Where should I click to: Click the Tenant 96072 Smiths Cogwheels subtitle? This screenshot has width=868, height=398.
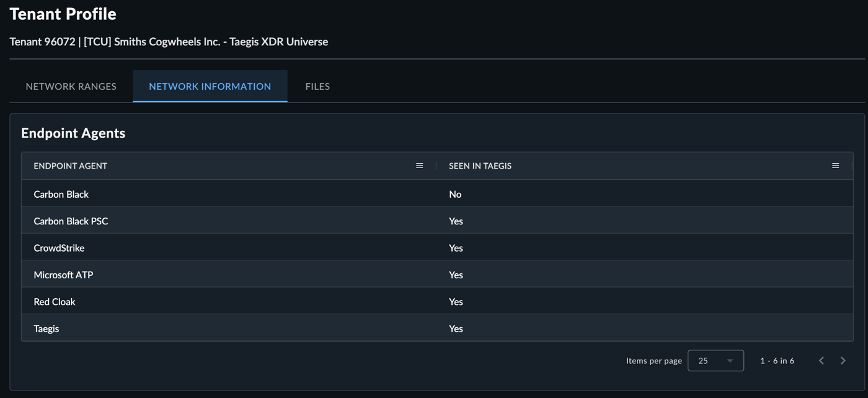pyautogui.click(x=169, y=42)
